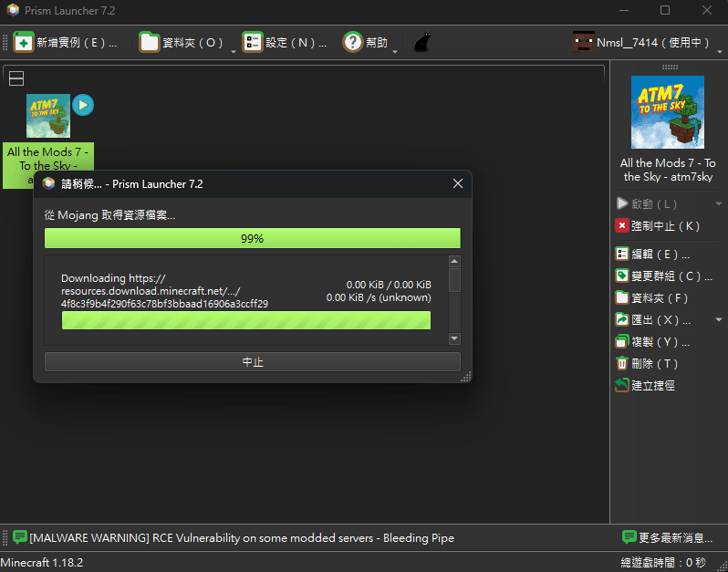
Task: Expand the 資料夾 folders dropdown arrow
Action: (x=234, y=51)
